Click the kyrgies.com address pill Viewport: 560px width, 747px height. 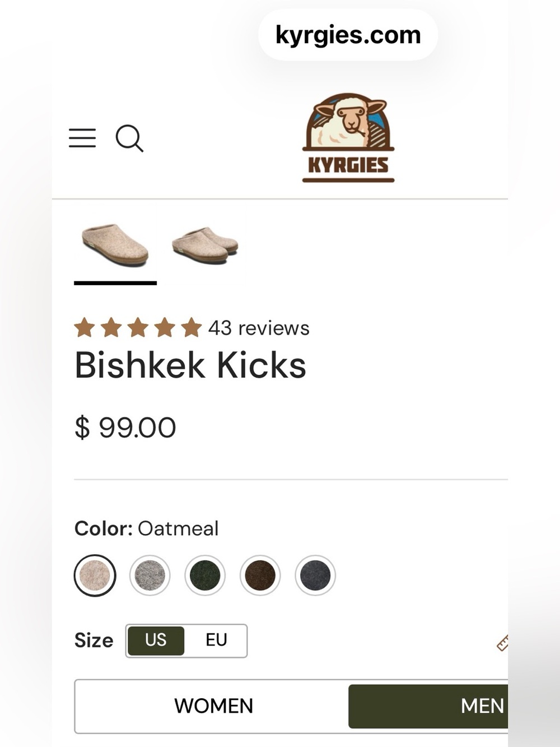point(348,35)
